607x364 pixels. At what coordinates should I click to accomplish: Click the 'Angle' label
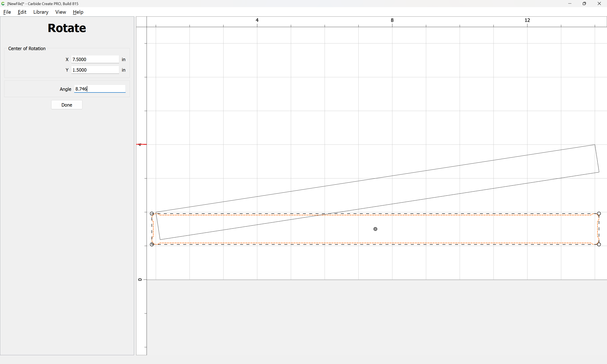(66, 89)
